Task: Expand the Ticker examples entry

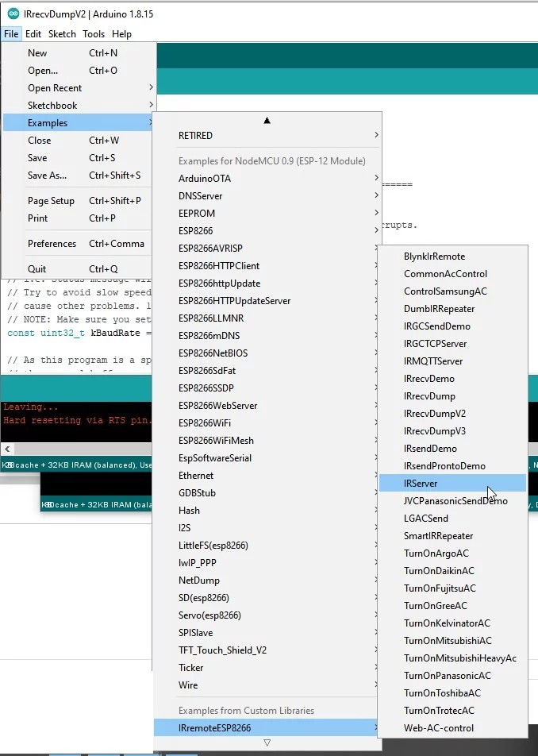Action: pyautogui.click(x=267, y=667)
